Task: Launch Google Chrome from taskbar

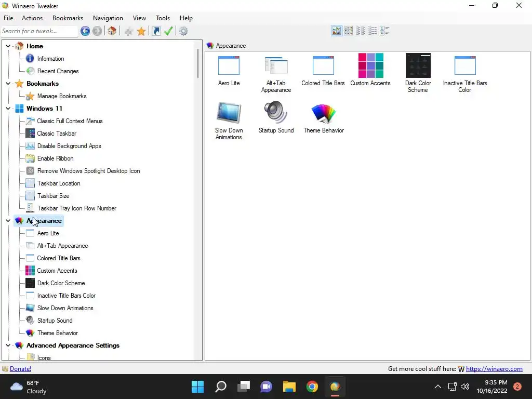Action: (x=312, y=387)
